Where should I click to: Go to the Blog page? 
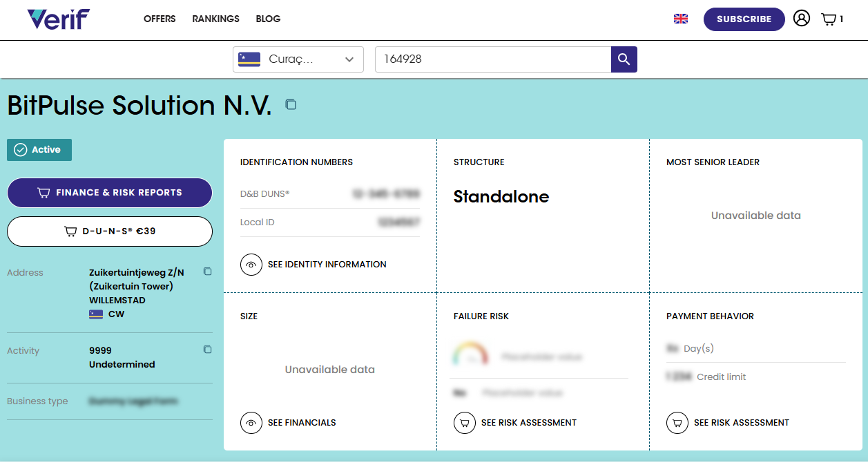(268, 19)
